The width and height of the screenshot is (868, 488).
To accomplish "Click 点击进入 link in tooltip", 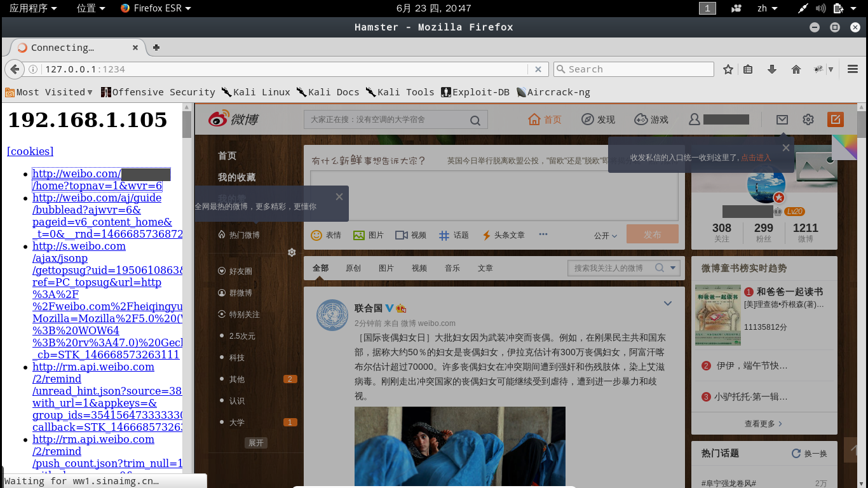I will [756, 158].
